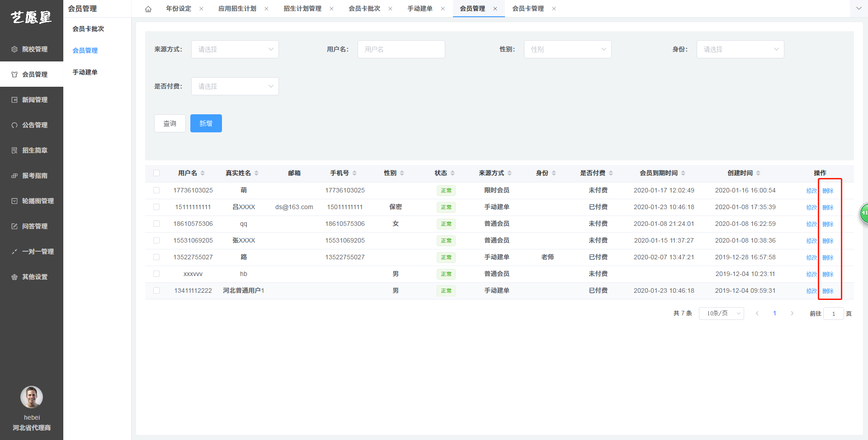Go to previous page arrow

[x=757, y=314]
